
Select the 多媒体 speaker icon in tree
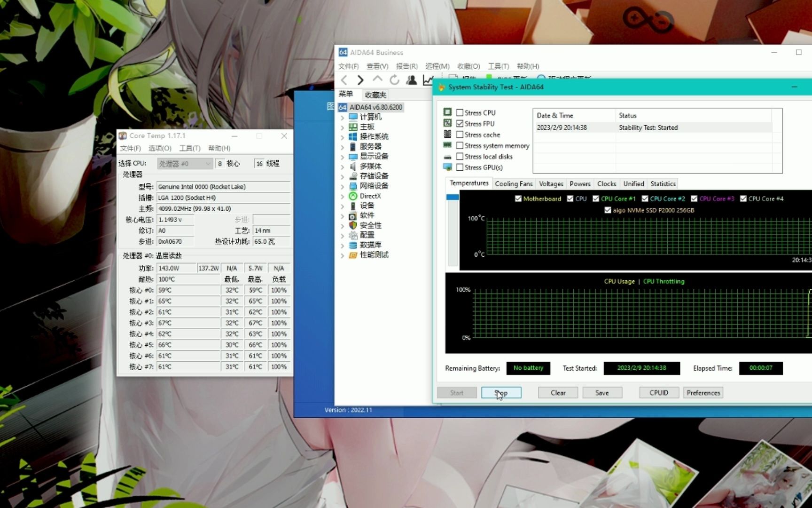pos(353,166)
